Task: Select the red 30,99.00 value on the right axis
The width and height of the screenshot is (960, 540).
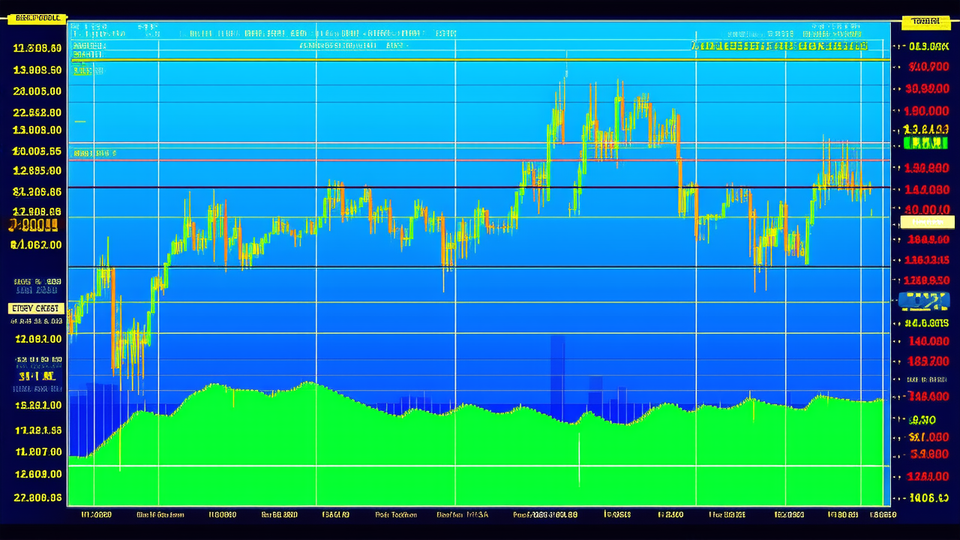Action: [927, 89]
